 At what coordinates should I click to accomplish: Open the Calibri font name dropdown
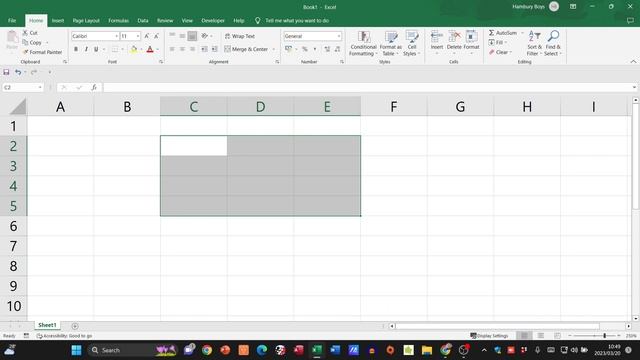pyautogui.click(x=116, y=36)
